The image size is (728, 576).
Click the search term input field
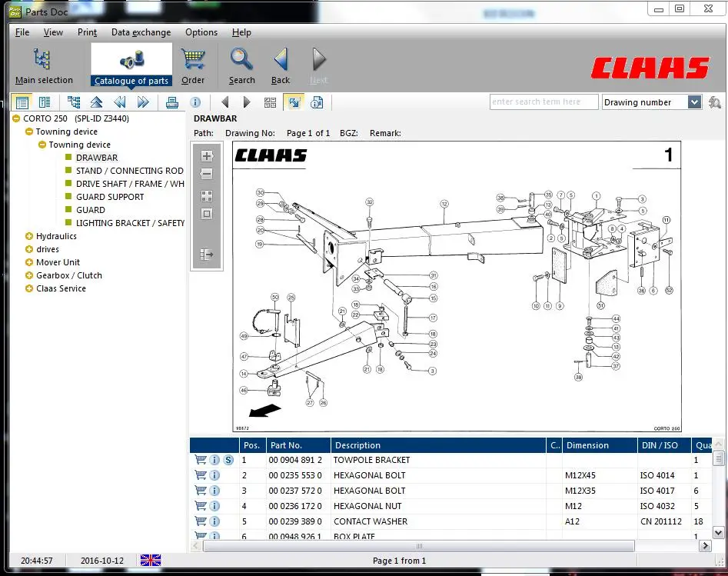point(544,102)
